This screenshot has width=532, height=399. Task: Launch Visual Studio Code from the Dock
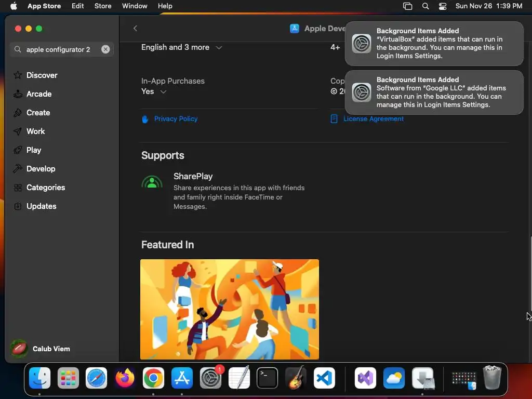click(324, 378)
